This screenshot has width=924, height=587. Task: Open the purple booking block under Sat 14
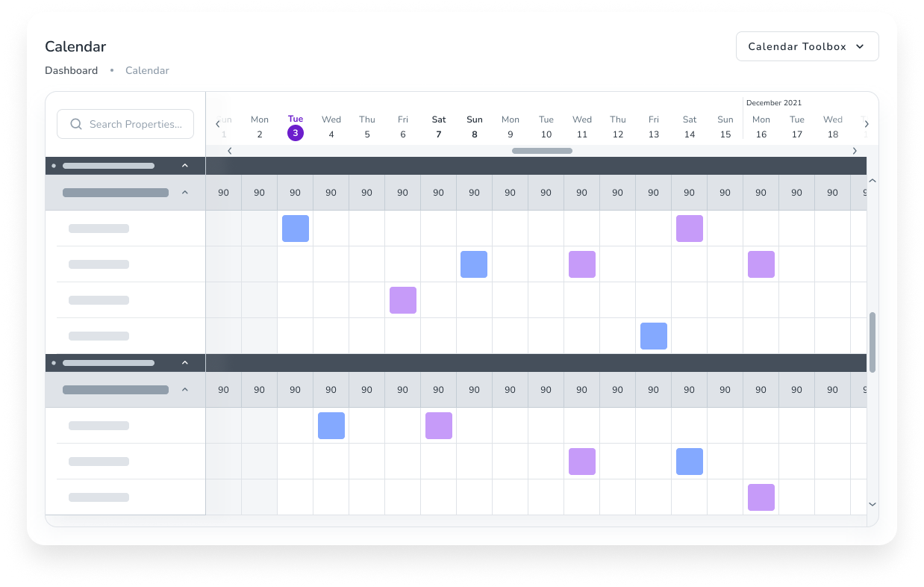point(690,229)
